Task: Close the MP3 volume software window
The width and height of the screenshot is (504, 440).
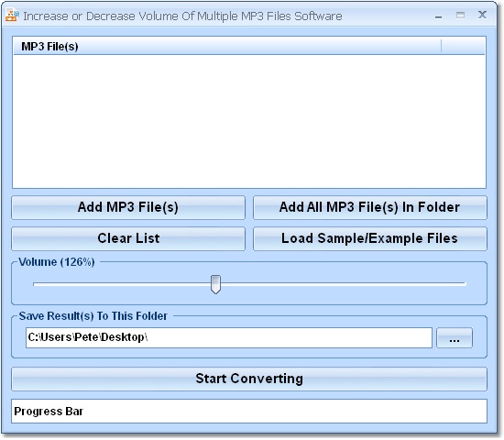Action: (x=482, y=15)
